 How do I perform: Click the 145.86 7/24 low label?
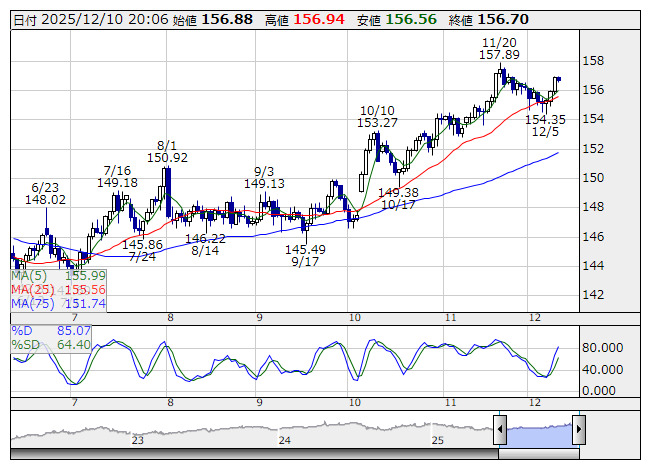142,250
